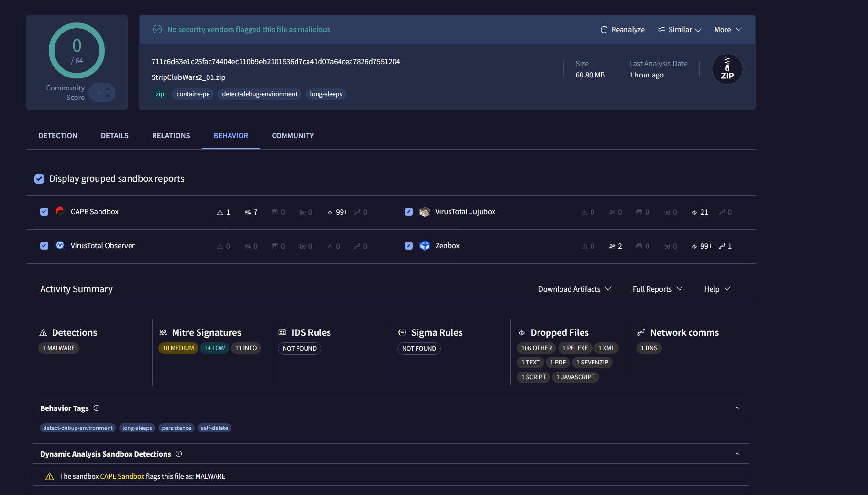Click the Reanalyze refresh icon
This screenshot has width=868, height=495.
pyautogui.click(x=604, y=30)
